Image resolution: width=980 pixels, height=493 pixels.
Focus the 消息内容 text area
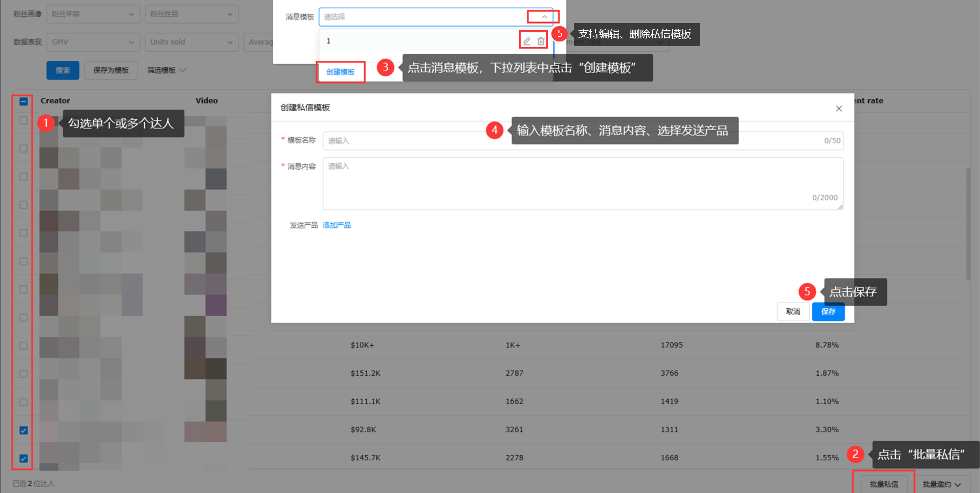coord(583,184)
